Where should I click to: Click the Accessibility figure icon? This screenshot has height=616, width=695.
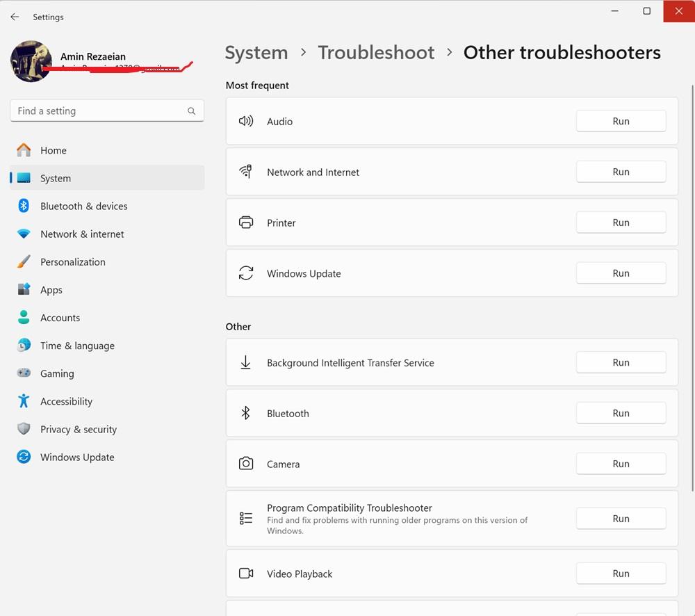24,401
